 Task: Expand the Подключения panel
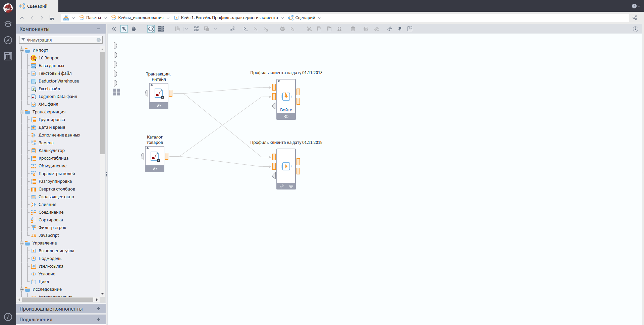(99, 319)
